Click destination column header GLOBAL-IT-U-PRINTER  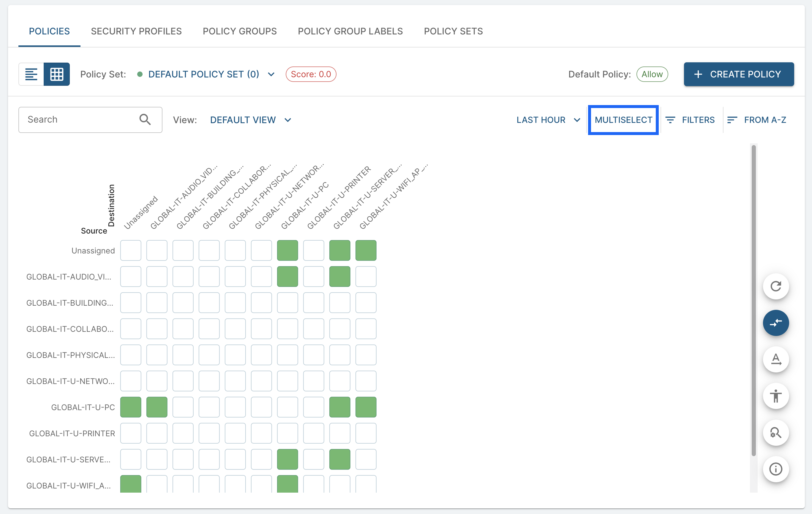pyautogui.click(x=339, y=198)
